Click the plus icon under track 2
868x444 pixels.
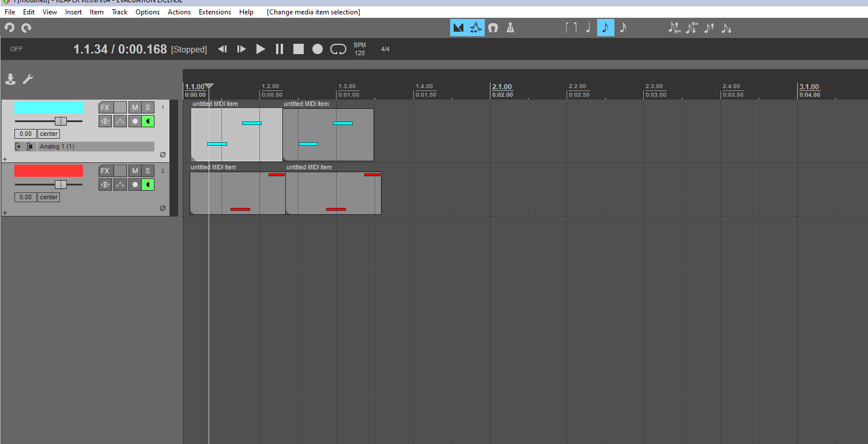tap(5, 212)
